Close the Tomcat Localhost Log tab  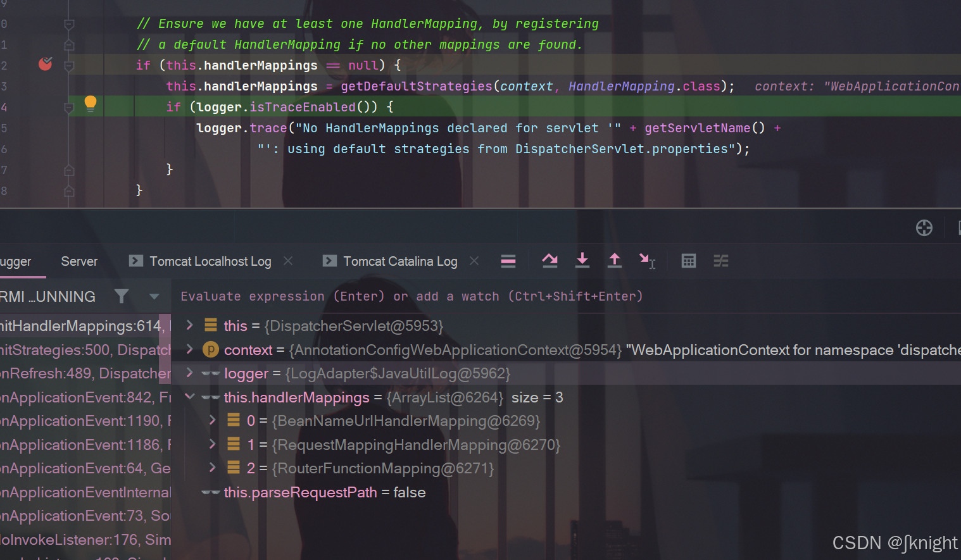point(288,261)
